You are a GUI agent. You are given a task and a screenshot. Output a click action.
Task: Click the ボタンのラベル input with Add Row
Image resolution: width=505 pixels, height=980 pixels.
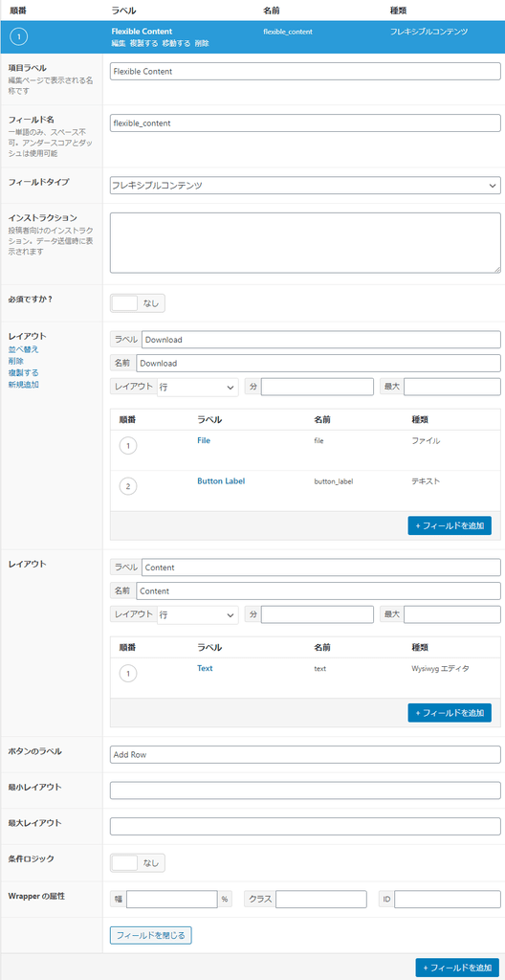tap(305, 754)
